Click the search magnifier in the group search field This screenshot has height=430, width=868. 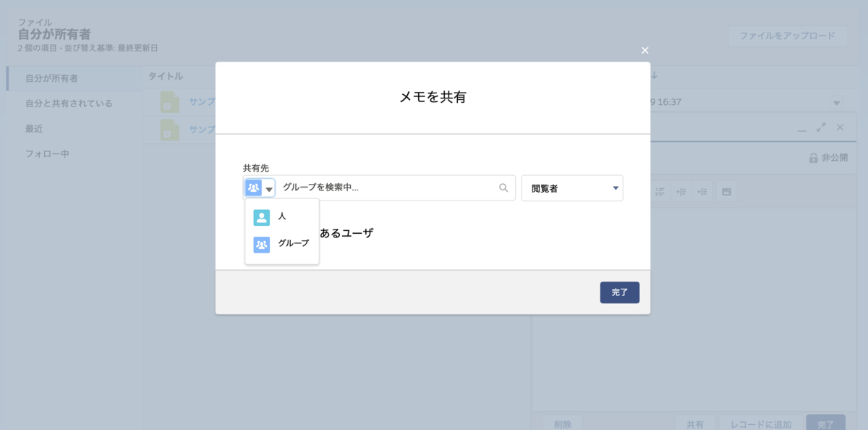(503, 187)
